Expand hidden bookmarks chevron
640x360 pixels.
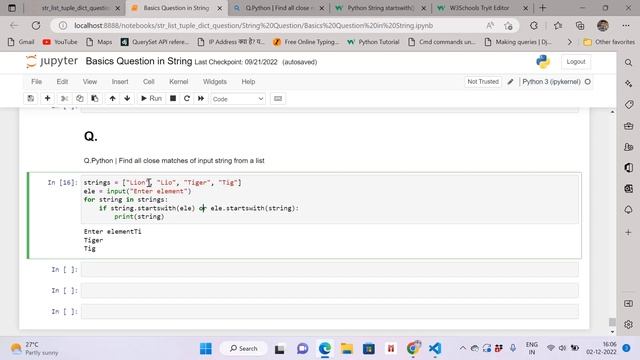(x=570, y=42)
